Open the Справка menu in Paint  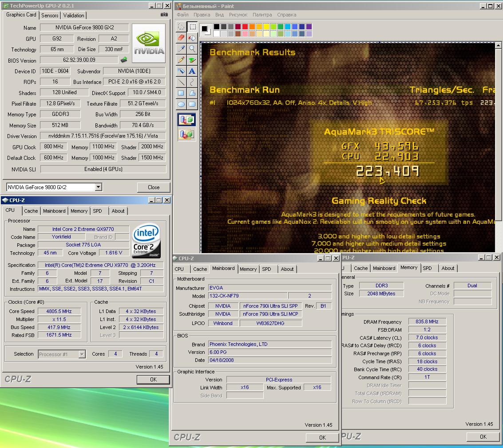pyautogui.click(x=286, y=15)
